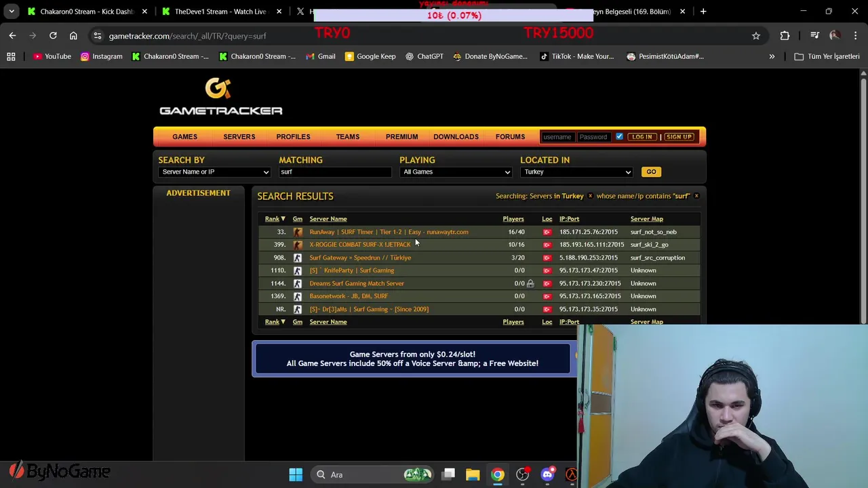
Task: Open the KnifeParty Surf Gaming server
Action: click(x=351, y=270)
